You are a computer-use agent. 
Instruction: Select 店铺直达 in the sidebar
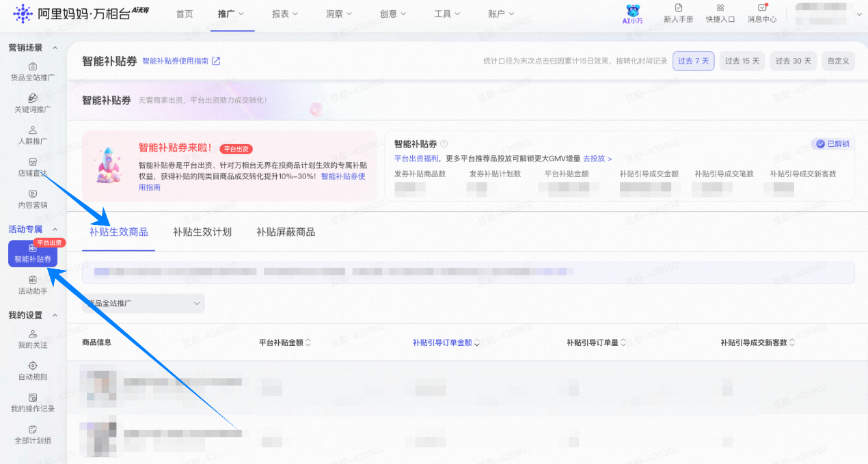33,167
